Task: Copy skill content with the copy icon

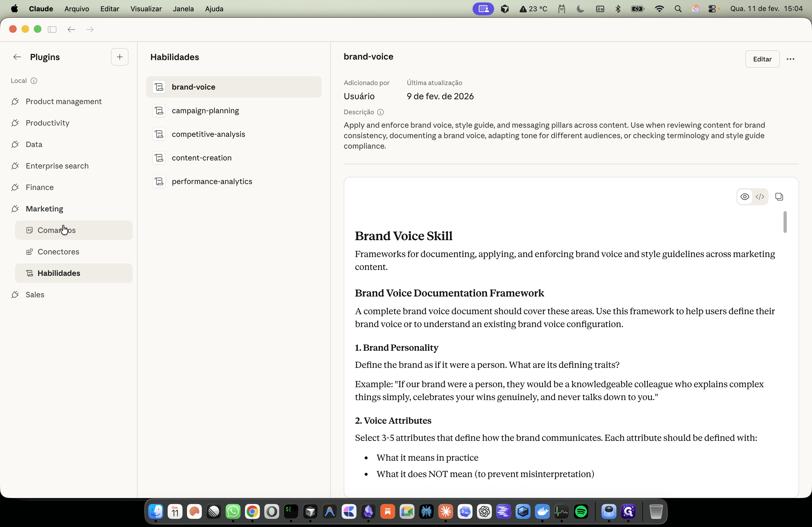Action: click(x=779, y=197)
